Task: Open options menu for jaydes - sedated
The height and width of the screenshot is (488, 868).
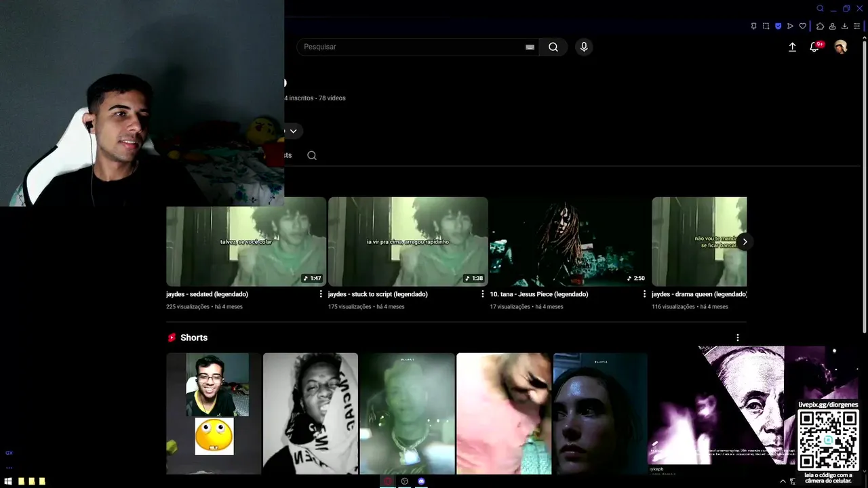Action: [x=321, y=294]
